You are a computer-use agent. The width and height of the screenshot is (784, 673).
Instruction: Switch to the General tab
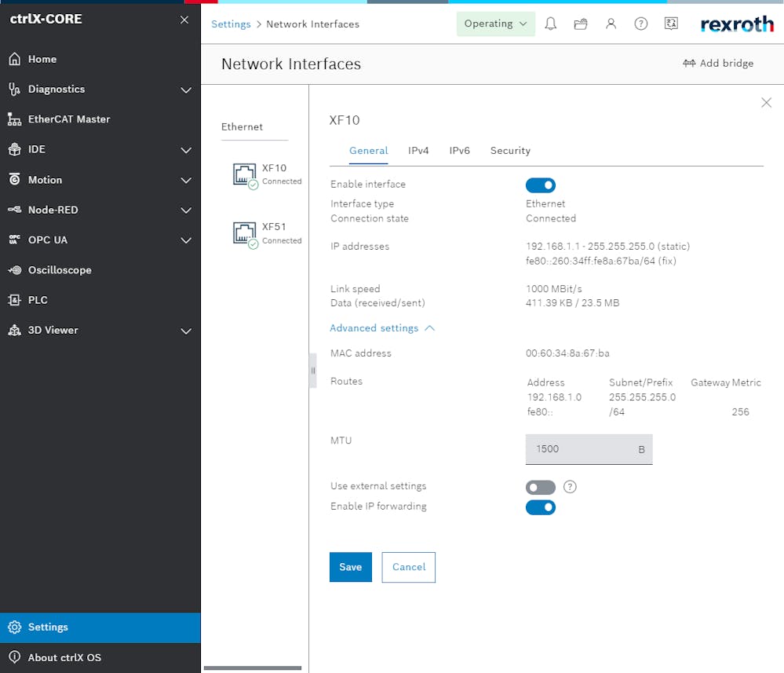369,151
